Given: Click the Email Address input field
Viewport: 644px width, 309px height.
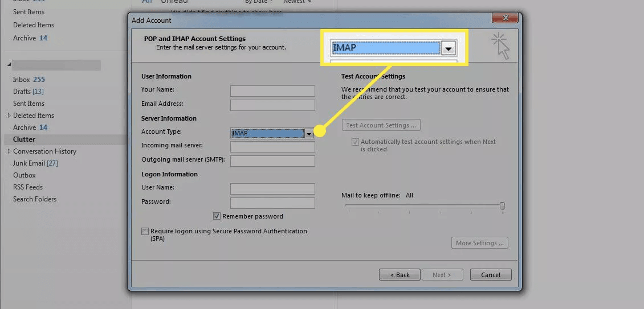Looking at the screenshot, I should [x=272, y=105].
